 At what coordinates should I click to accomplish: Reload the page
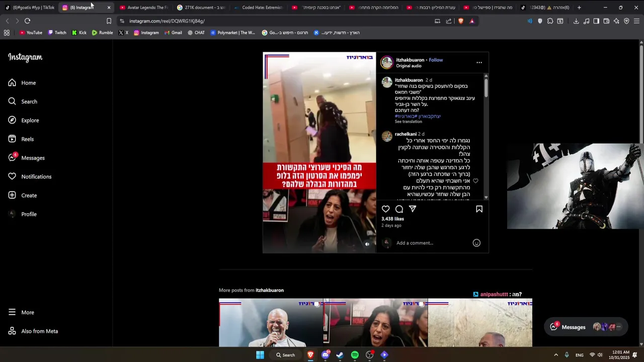point(27,21)
